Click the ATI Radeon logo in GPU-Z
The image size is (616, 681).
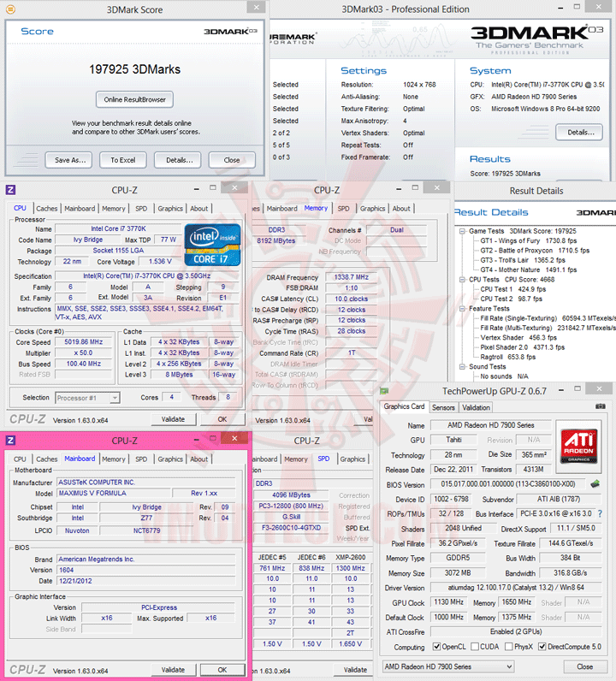pyautogui.click(x=578, y=447)
